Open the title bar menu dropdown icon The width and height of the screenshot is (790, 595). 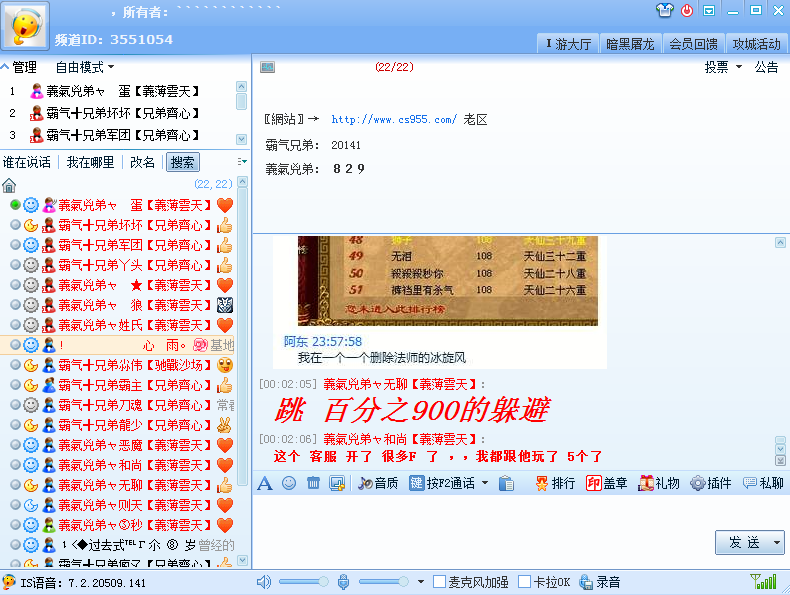(709, 11)
